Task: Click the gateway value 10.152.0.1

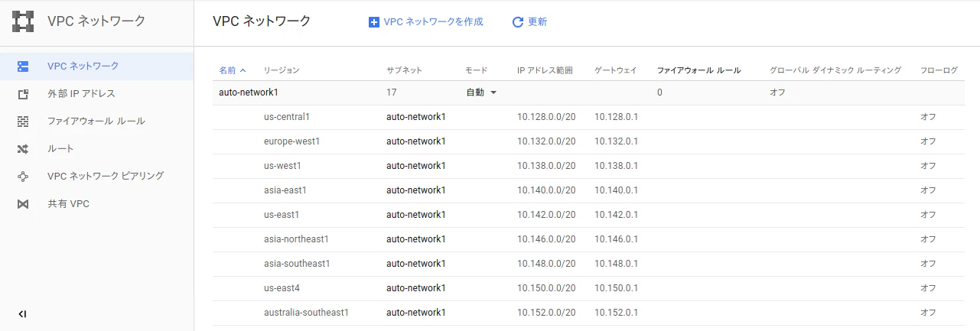Action: pyautogui.click(x=617, y=313)
